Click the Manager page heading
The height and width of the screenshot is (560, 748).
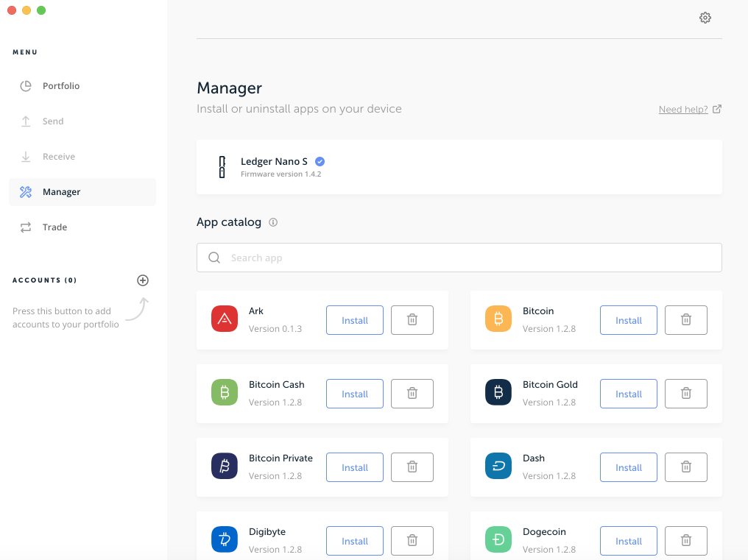coord(230,88)
